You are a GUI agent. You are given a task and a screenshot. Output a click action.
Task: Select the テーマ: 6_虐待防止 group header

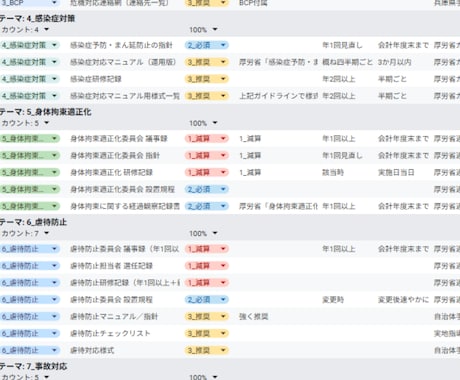point(33,222)
